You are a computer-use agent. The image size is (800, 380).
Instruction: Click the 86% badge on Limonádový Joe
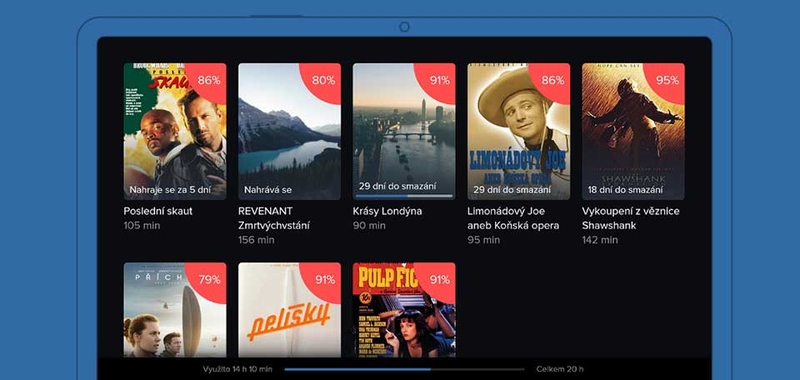pos(553,80)
